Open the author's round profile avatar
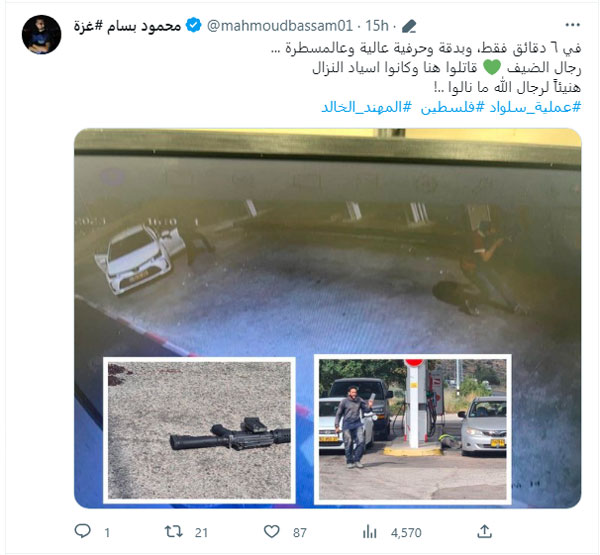The width and height of the screenshot is (600, 555). [41, 34]
